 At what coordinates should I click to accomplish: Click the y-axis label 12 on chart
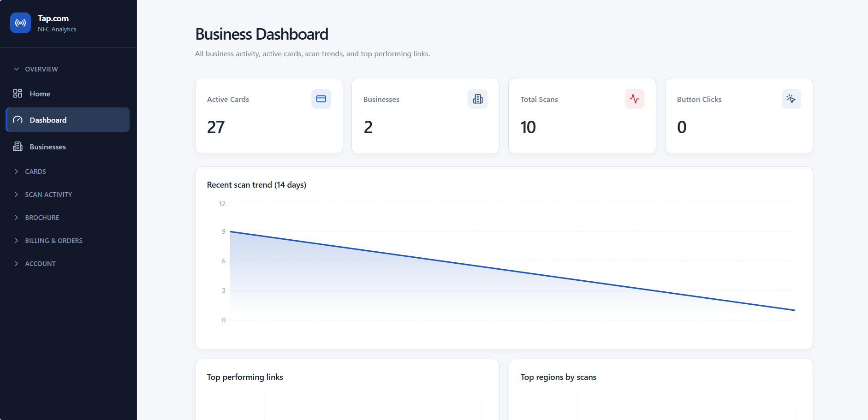tap(222, 204)
